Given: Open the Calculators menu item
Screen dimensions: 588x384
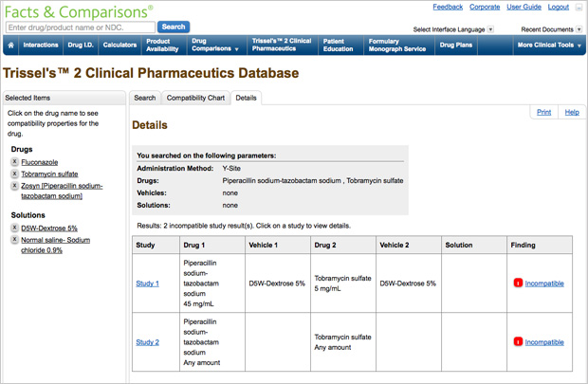Looking at the screenshot, I should tap(120, 45).
